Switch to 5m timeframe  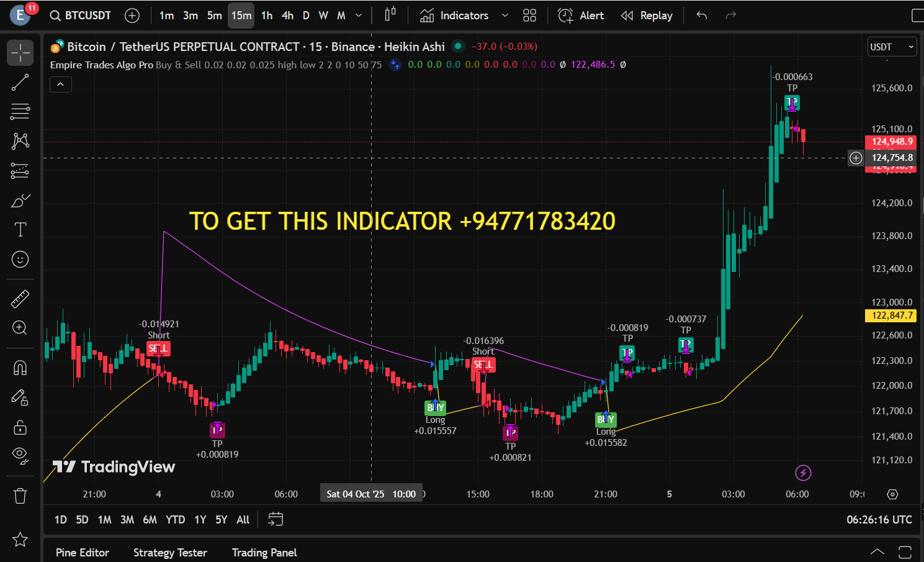point(215,16)
